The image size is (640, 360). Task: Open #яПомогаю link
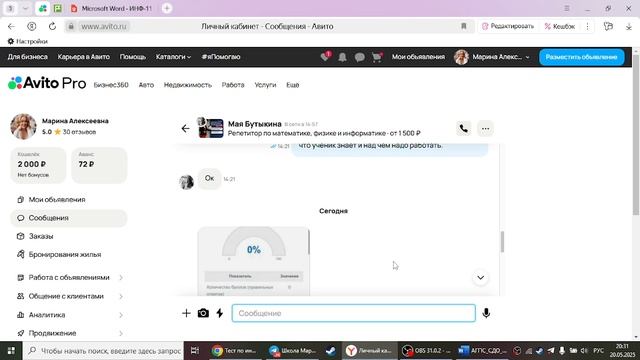(x=221, y=57)
